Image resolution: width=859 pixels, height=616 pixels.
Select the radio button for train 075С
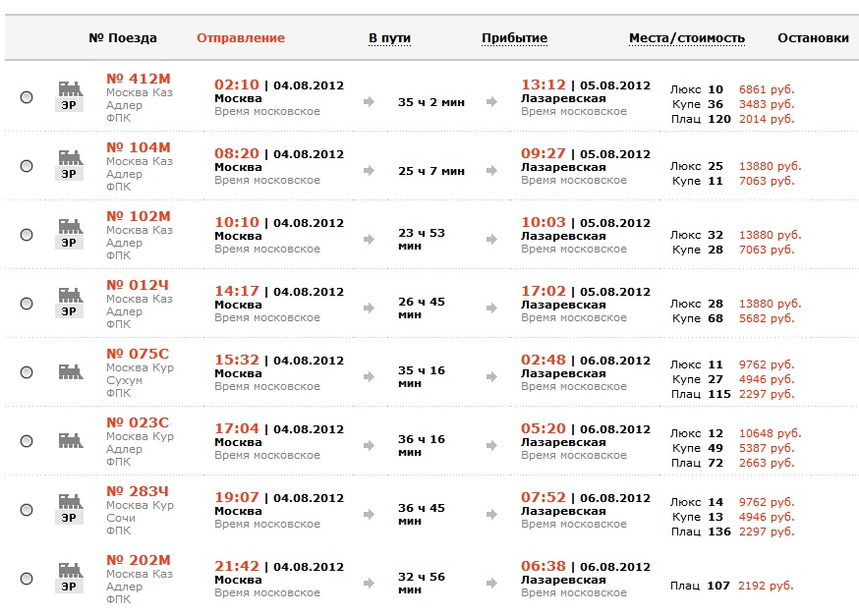click(27, 372)
